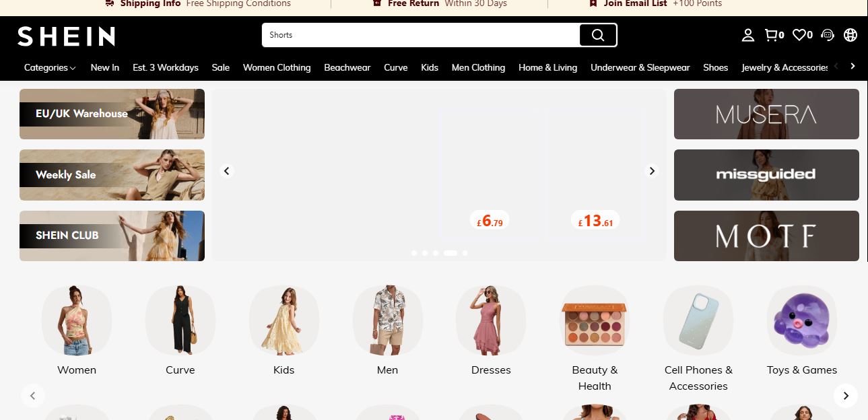
Task: Show previous banner slide
Action: (227, 171)
